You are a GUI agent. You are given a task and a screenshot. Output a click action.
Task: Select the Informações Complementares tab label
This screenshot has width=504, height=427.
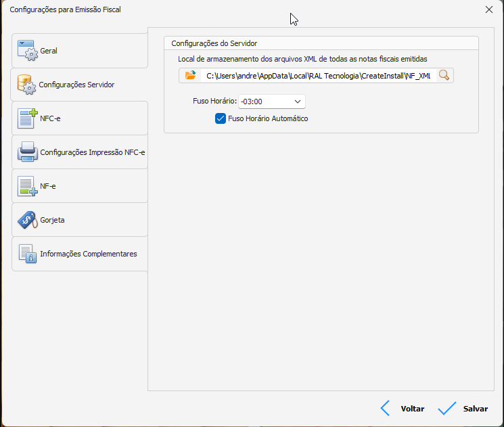[89, 254]
